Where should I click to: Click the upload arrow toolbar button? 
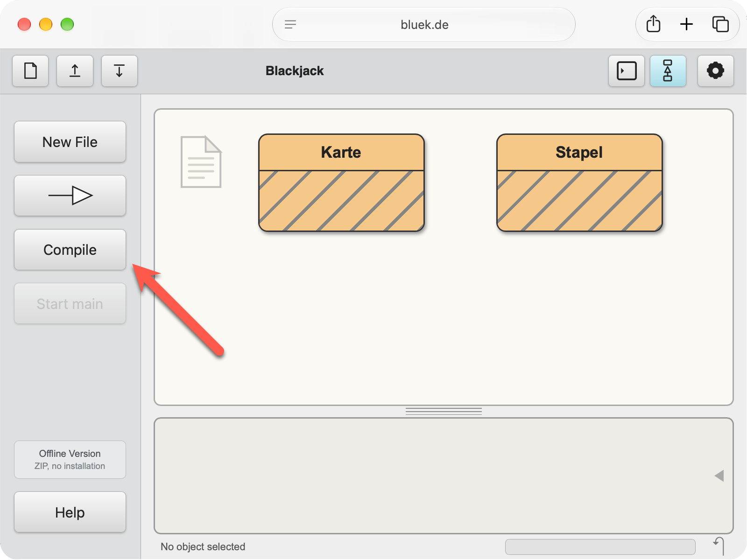(x=75, y=71)
